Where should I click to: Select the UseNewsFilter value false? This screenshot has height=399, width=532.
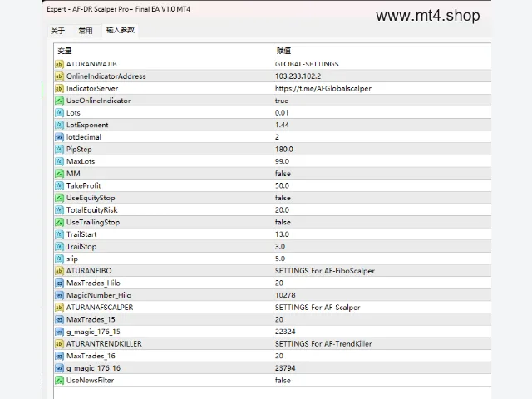tap(283, 381)
